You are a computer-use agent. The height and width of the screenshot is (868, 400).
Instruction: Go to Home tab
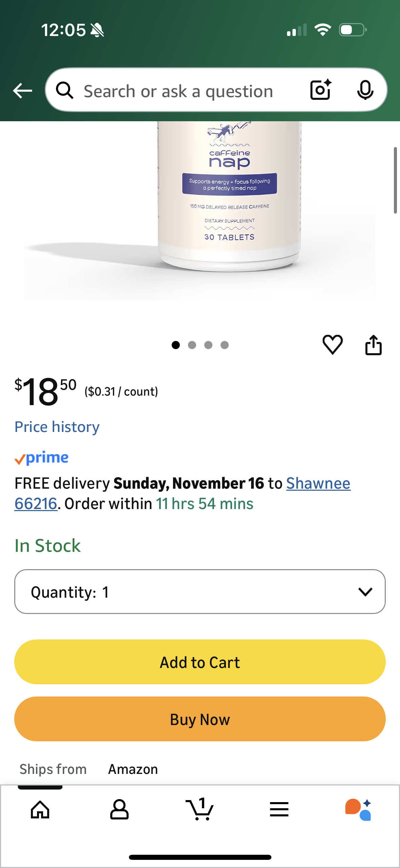[40, 810]
